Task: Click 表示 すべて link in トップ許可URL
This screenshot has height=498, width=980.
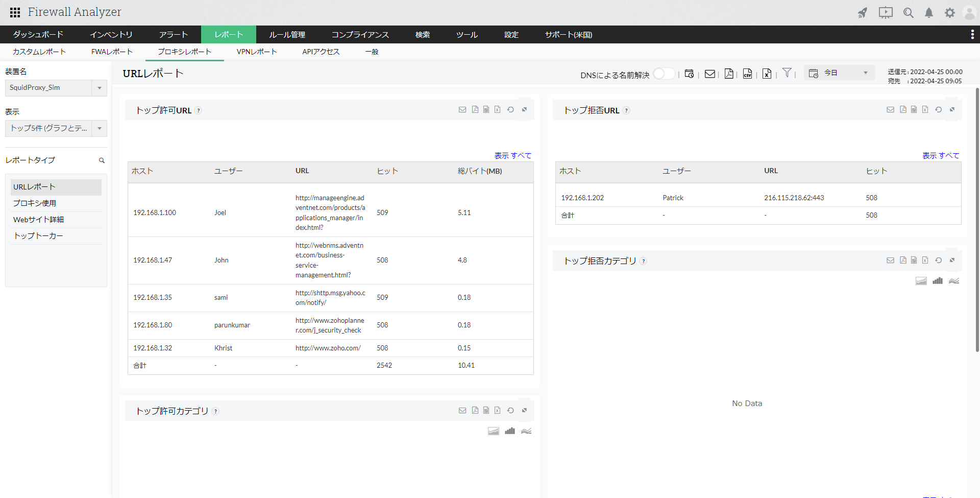Action: coord(512,155)
